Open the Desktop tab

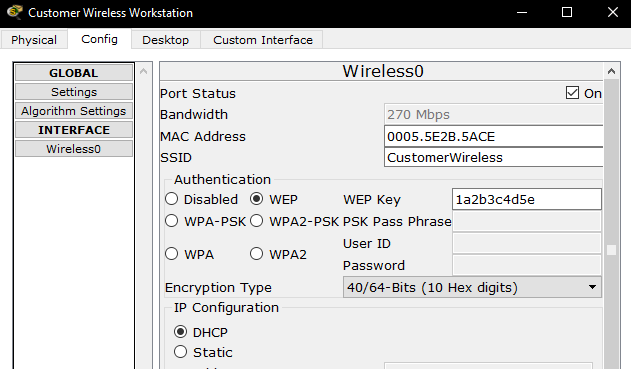pyautogui.click(x=165, y=40)
